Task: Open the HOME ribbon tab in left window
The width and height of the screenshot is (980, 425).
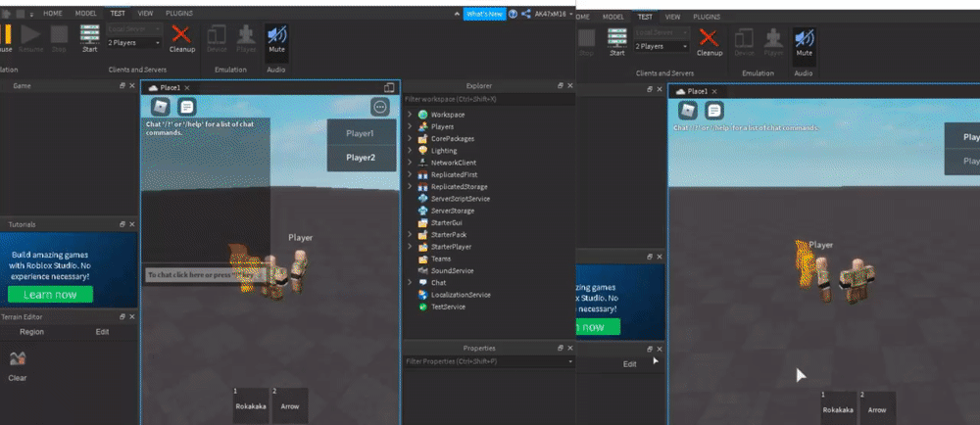Action: tap(52, 13)
